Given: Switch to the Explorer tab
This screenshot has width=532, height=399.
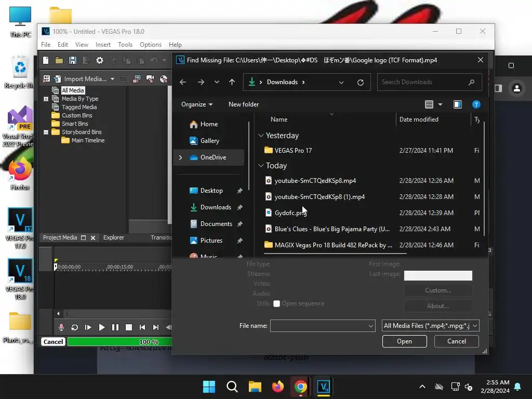Looking at the screenshot, I should [x=114, y=237].
